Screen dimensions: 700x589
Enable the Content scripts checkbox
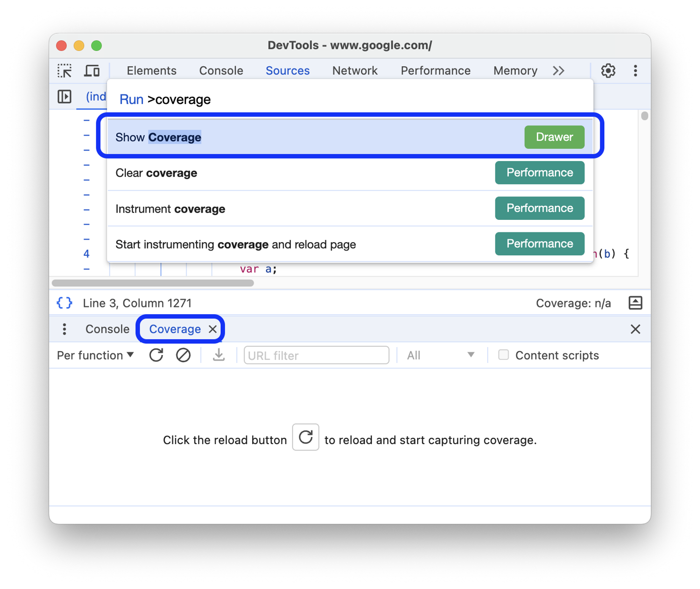(504, 355)
